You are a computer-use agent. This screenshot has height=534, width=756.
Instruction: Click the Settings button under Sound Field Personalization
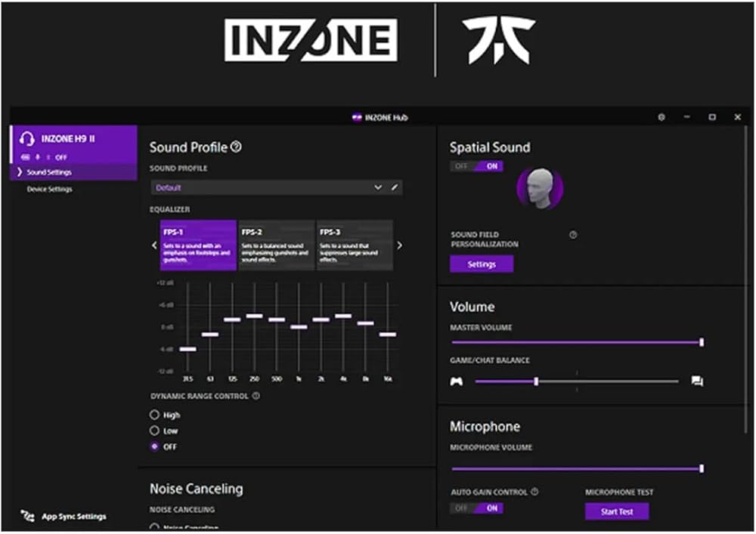(x=482, y=264)
